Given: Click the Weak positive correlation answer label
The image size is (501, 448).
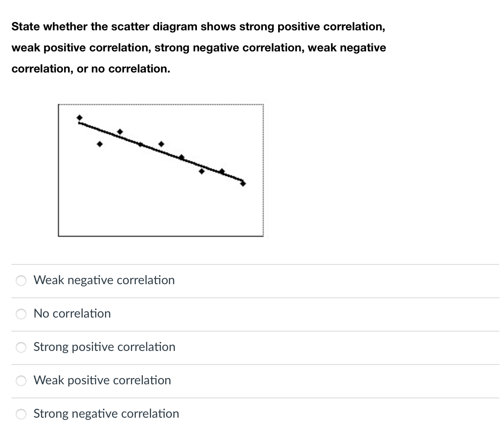Looking at the screenshot, I should pos(102,380).
